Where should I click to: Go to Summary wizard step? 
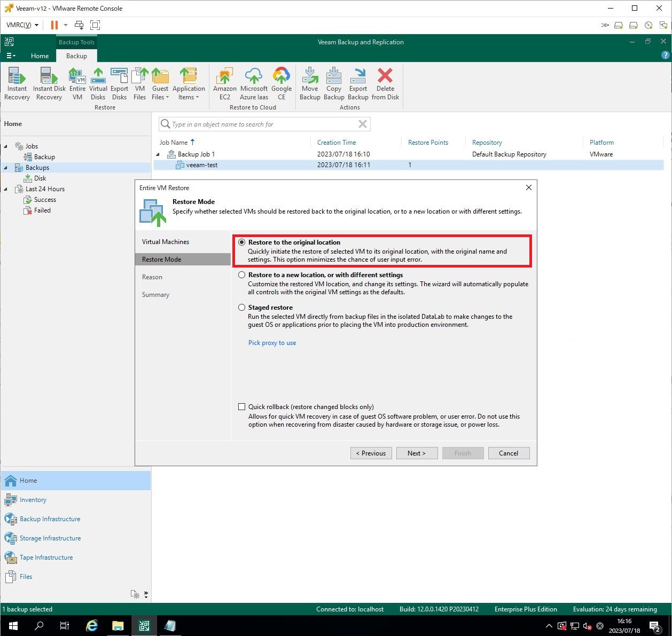pos(155,295)
